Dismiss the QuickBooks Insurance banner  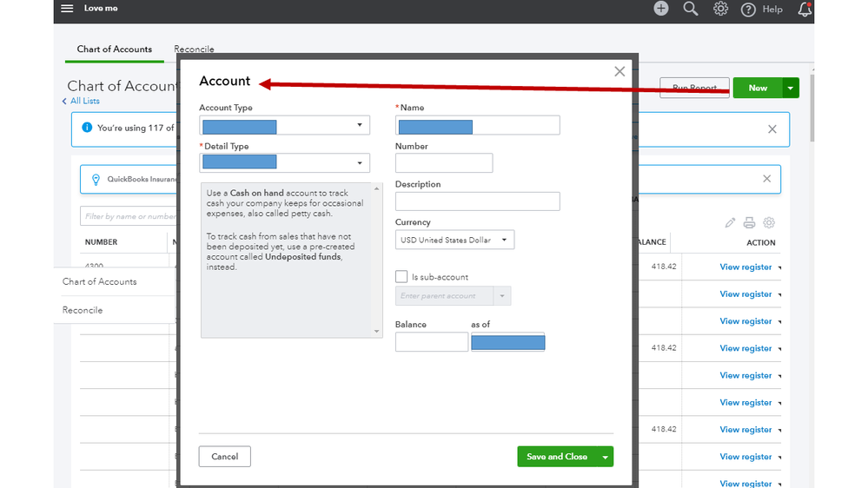(x=766, y=179)
